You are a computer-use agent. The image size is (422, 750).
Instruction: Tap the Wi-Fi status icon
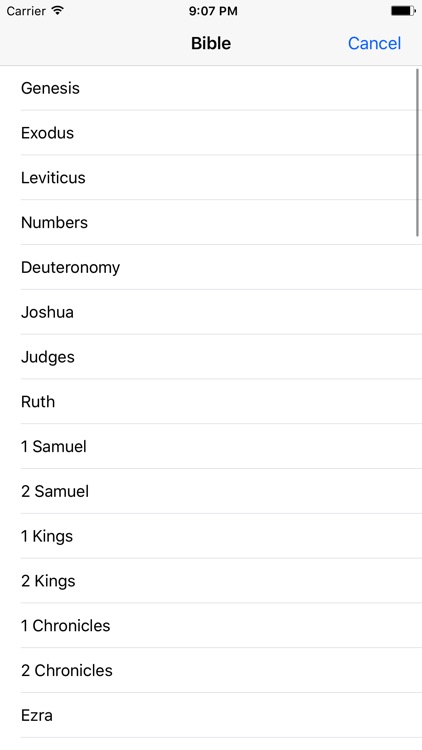[x=57, y=10]
